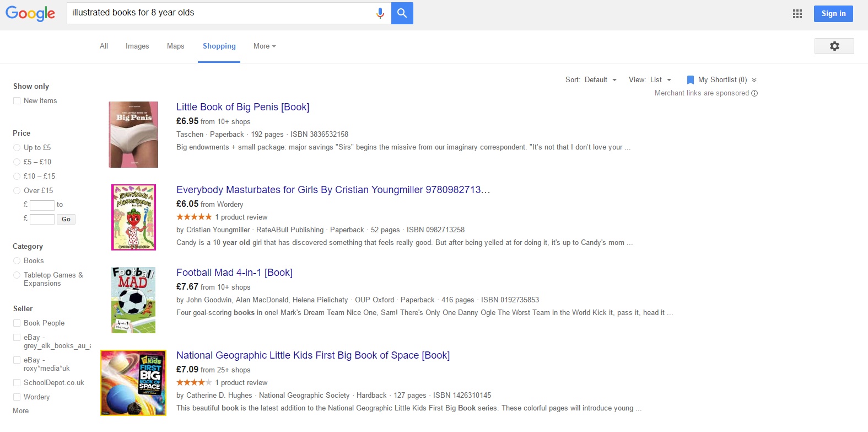The width and height of the screenshot is (868, 432).
Task: Open settings via the gear icon
Action: click(x=834, y=46)
